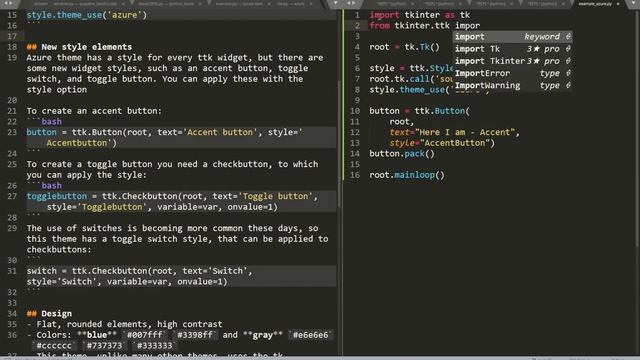Select the 'import' keyword completion suggestion
640x360 pixels.
pyautogui.click(x=512, y=37)
